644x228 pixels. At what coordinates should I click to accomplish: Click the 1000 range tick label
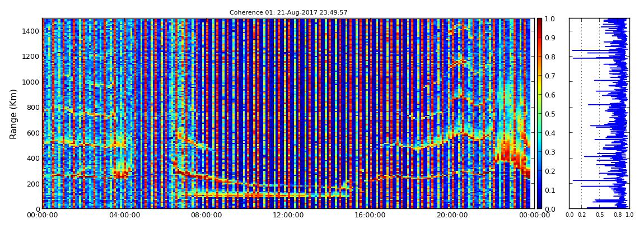pyautogui.click(x=31, y=82)
